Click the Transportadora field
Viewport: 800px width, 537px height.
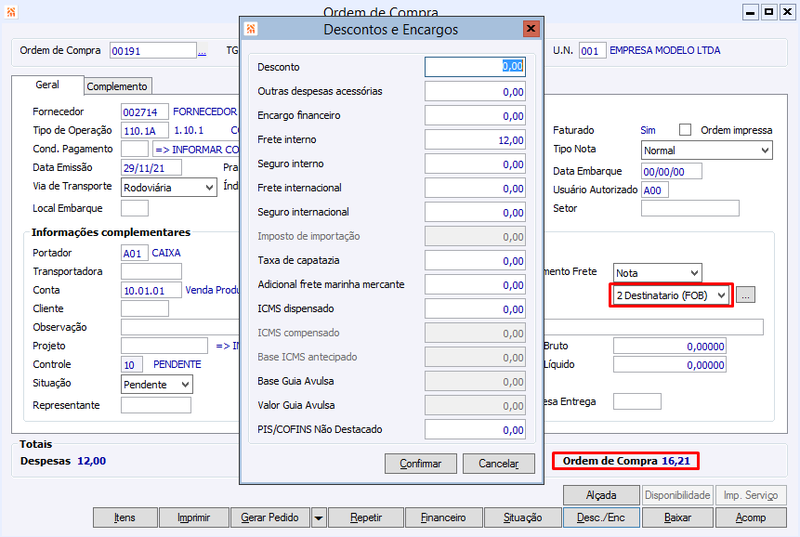(151, 271)
